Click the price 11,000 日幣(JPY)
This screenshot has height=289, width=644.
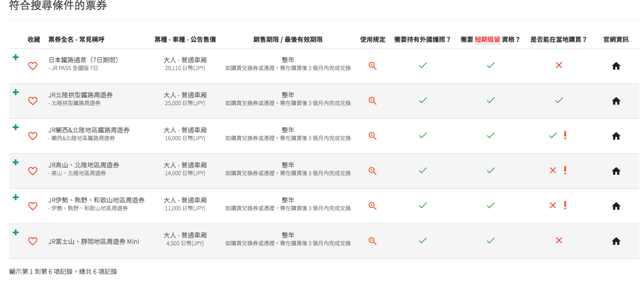pyautogui.click(x=185, y=208)
